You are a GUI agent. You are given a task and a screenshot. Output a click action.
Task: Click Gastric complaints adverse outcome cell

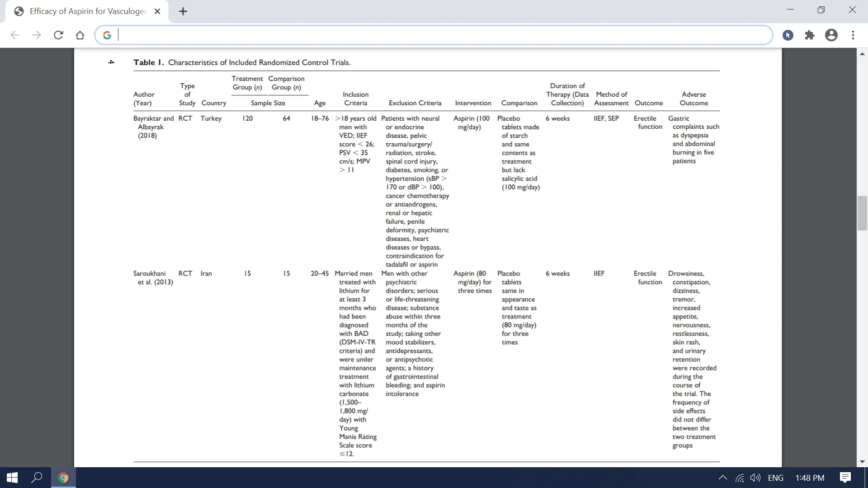coord(694,140)
